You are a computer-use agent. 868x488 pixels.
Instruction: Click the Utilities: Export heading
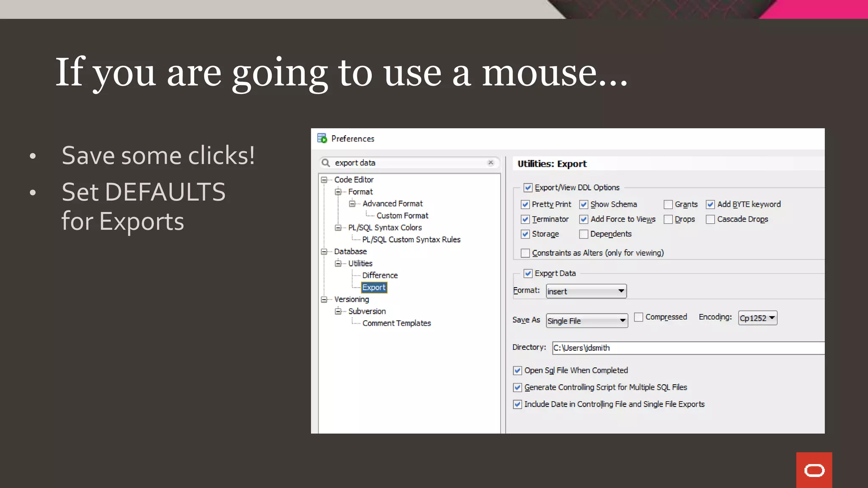(x=552, y=164)
